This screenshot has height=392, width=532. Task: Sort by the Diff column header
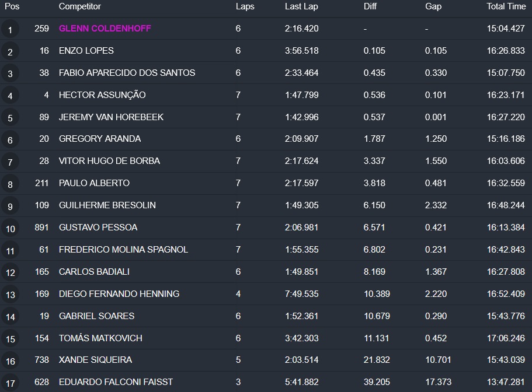370,6
